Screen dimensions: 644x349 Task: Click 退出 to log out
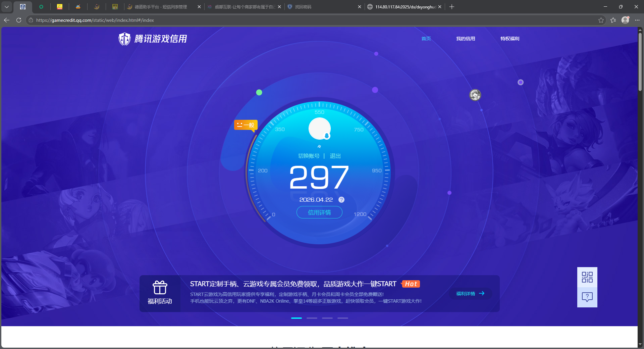335,156
